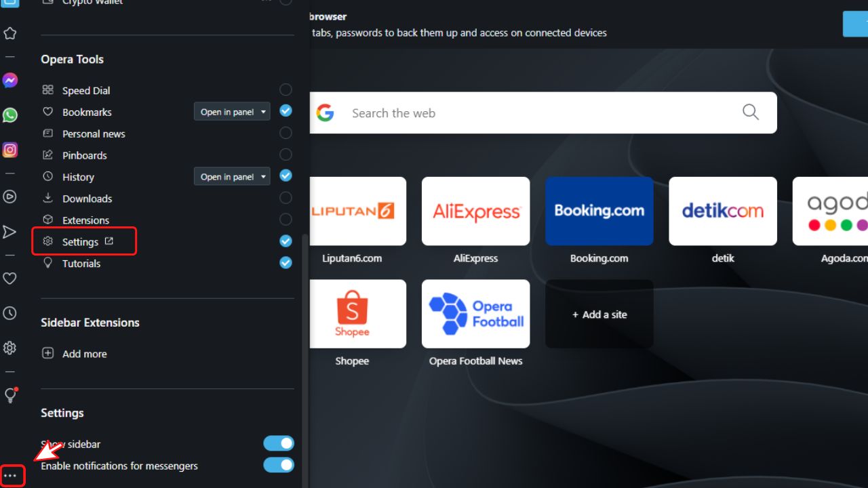Enable Pinboards checkbox
Image resolution: width=868 pixels, height=488 pixels.
click(x=285, y=155)
